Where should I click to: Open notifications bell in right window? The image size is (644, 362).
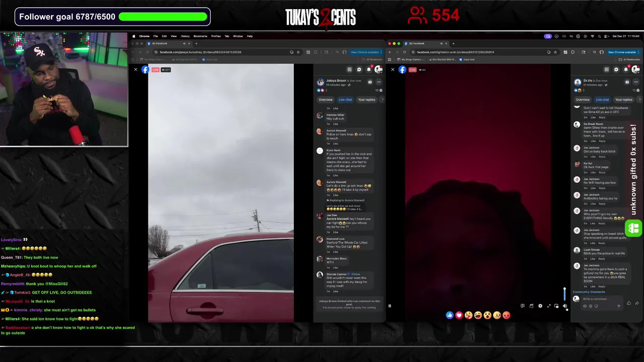click(626, 69)
